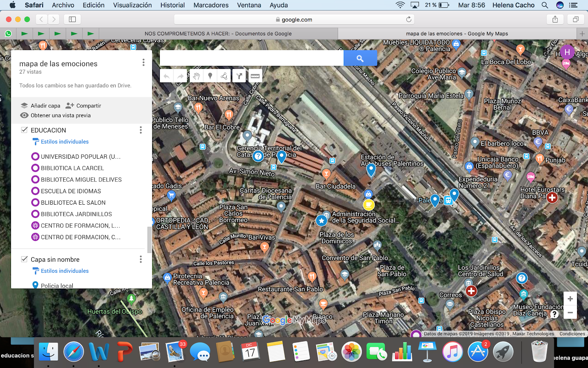Click the zoom in plus button on map
The width and height of the screenshot is (588, 368).
tap(570, 299)
